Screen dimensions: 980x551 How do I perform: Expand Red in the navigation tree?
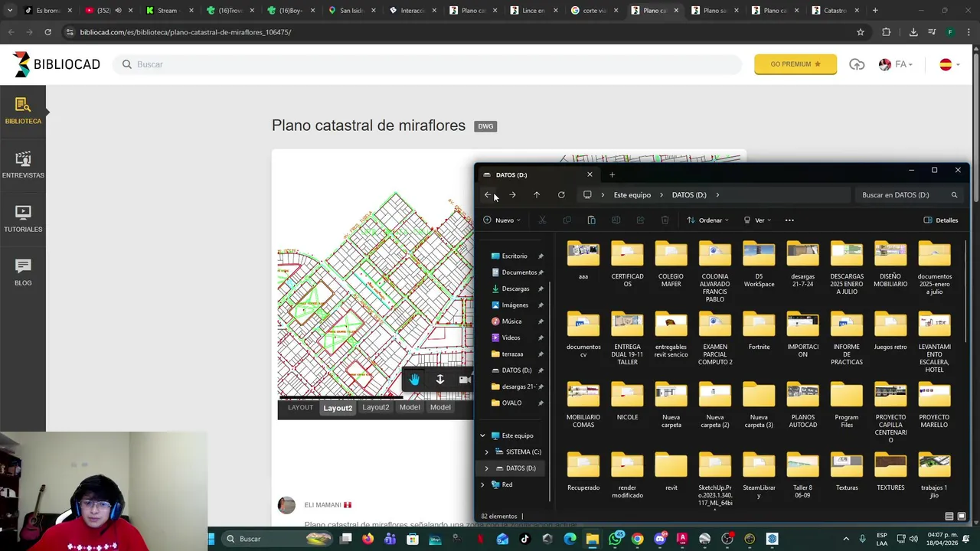click(x=482, y=484)
